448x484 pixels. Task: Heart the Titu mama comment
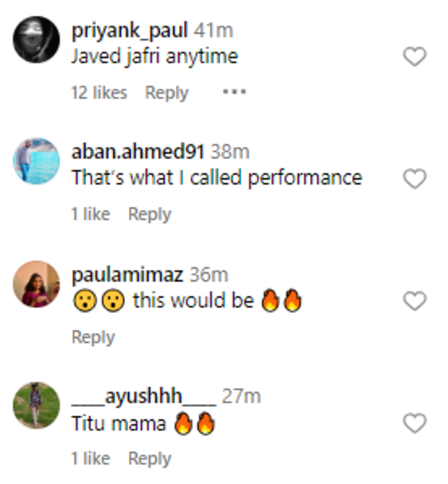click(x=415, y=423)
